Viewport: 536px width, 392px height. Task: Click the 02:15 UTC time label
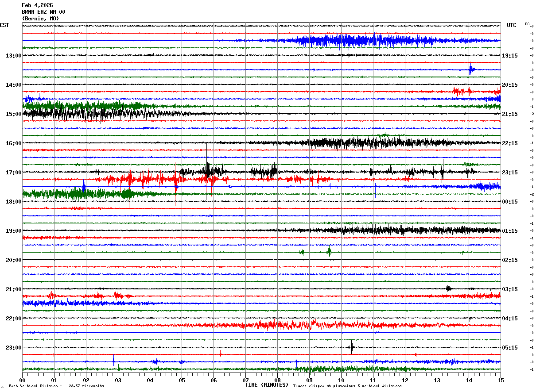[510, 260]
